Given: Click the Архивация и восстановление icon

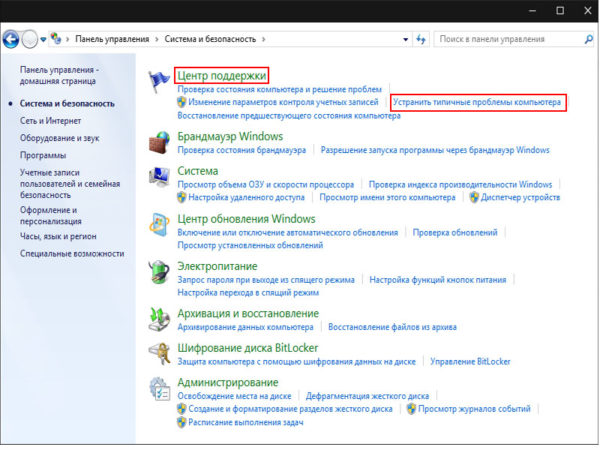Looking at the screenshot, I should [x=158, y=319].
